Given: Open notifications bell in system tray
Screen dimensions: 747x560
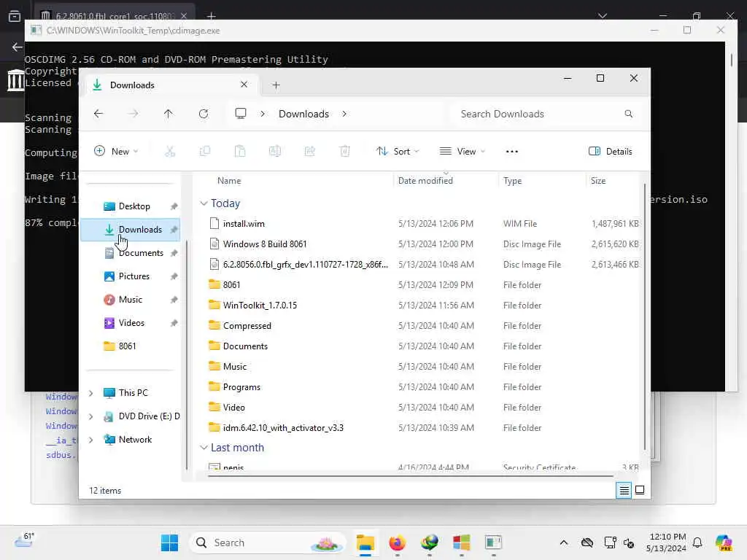Looking at the screenshot, I should tap(697, 542).
